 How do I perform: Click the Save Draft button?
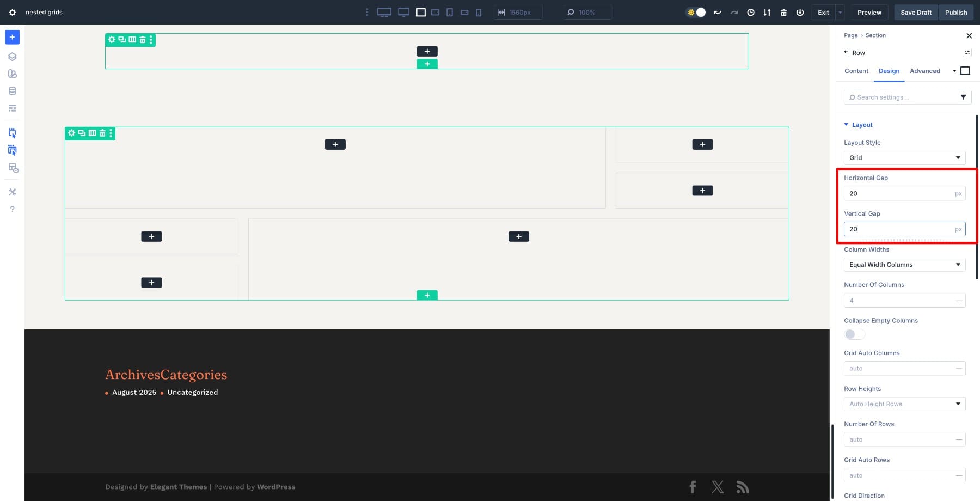point(916,12)
